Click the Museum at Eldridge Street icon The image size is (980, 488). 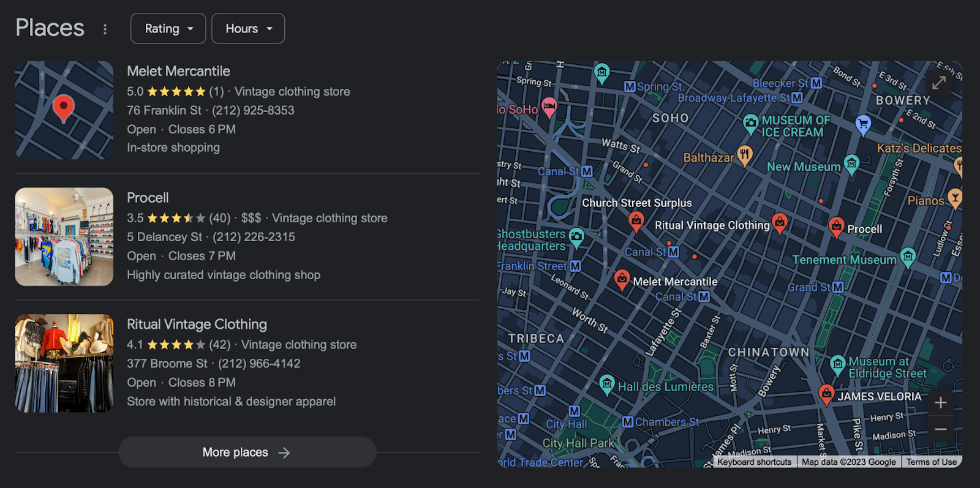[838, 365]
